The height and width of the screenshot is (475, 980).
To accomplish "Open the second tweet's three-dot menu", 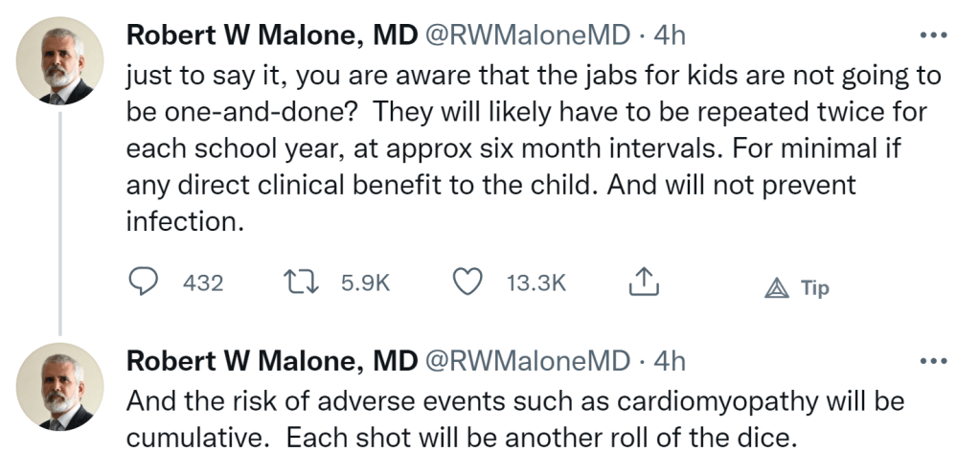I will (x=931, y=361).
